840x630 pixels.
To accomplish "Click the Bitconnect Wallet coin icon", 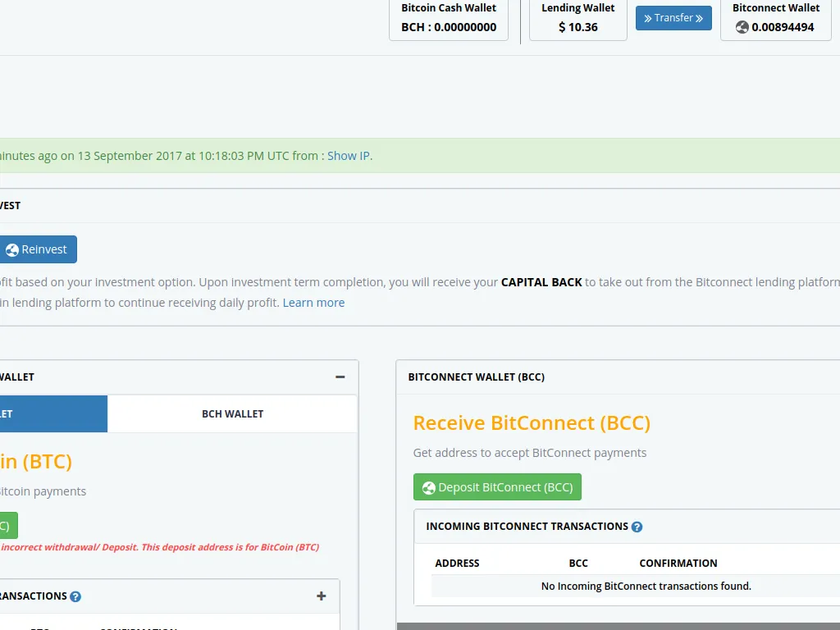I will [742, 27].
